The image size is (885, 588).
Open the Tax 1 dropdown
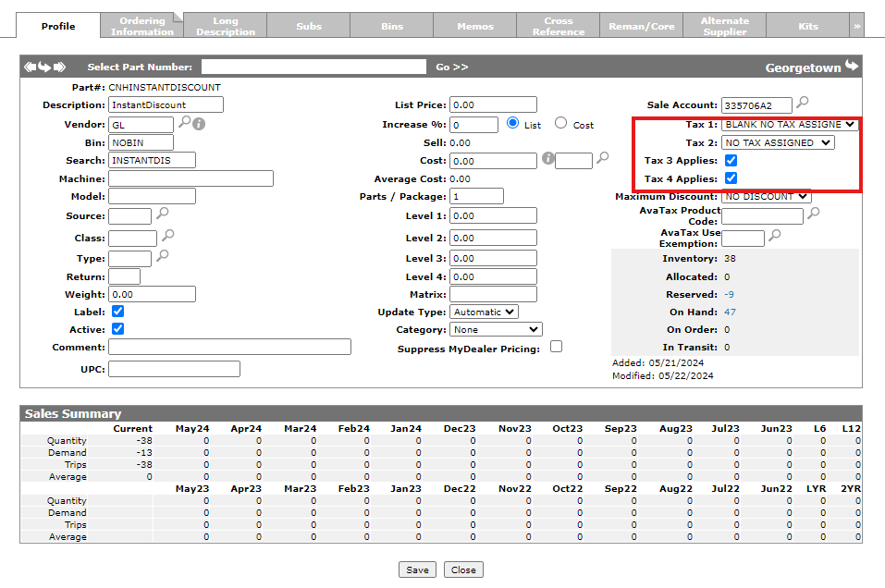(789, 124)
